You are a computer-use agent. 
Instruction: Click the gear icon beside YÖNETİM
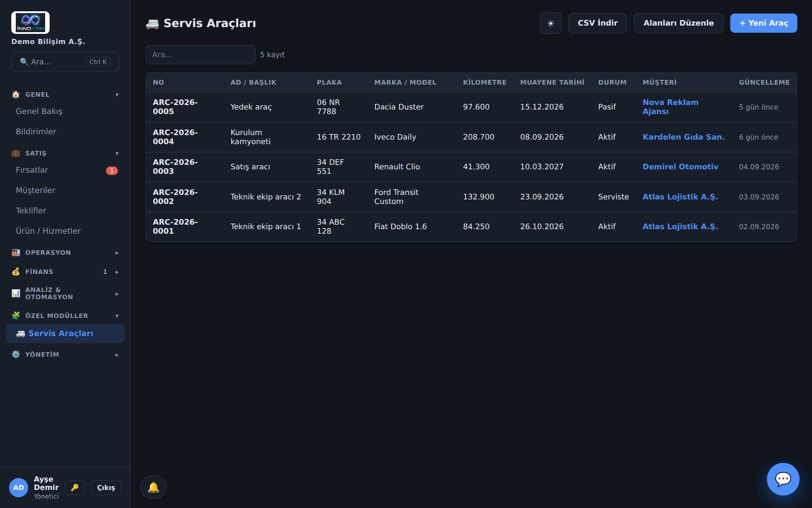[16, 354]
